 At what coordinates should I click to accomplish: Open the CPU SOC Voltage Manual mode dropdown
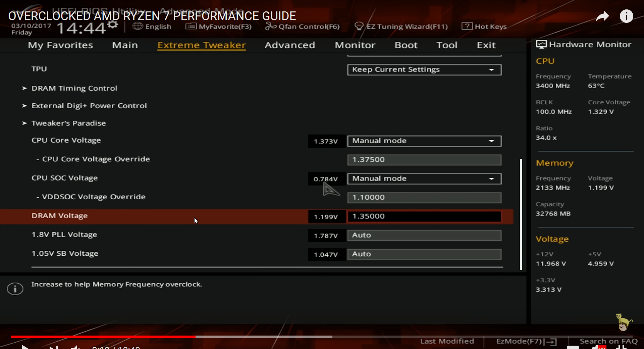[x=424, y=179]
